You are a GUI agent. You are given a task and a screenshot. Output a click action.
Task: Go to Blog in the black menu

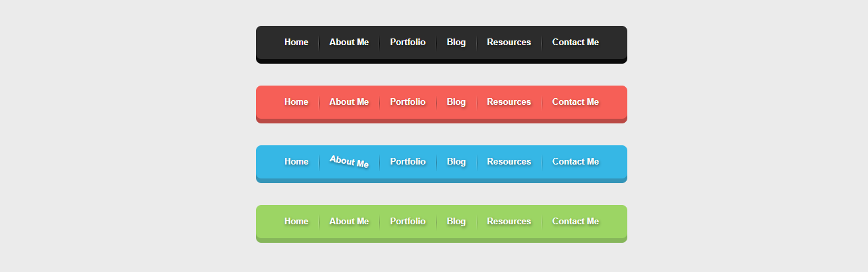[x=456, y=42]
